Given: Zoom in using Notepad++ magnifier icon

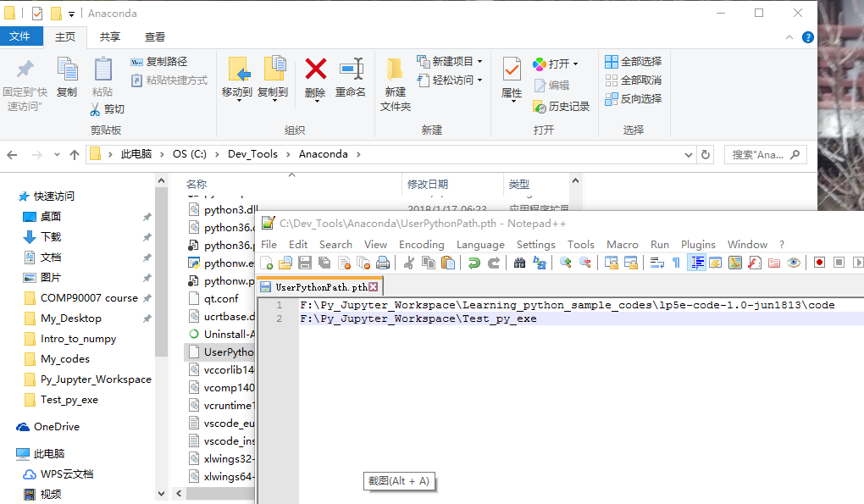Looking at the screenshot, I should point(565,263).
